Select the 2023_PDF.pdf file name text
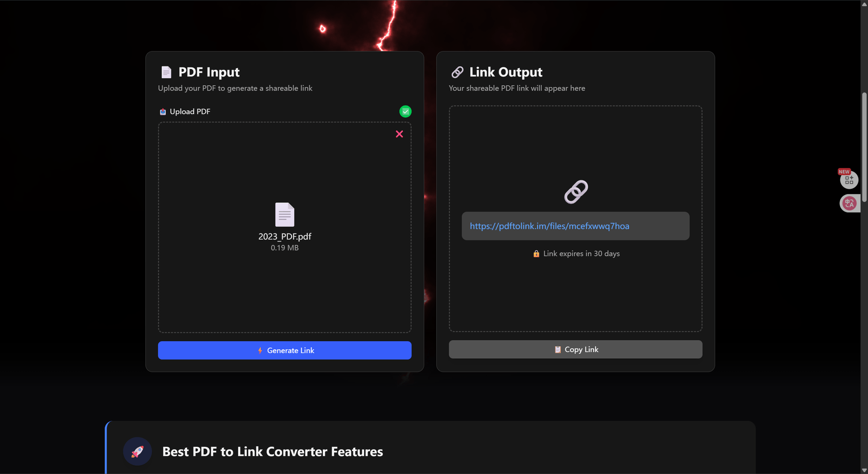Viewport: 868px width, 474px height. pyautogui.click(x=284, y=237)
